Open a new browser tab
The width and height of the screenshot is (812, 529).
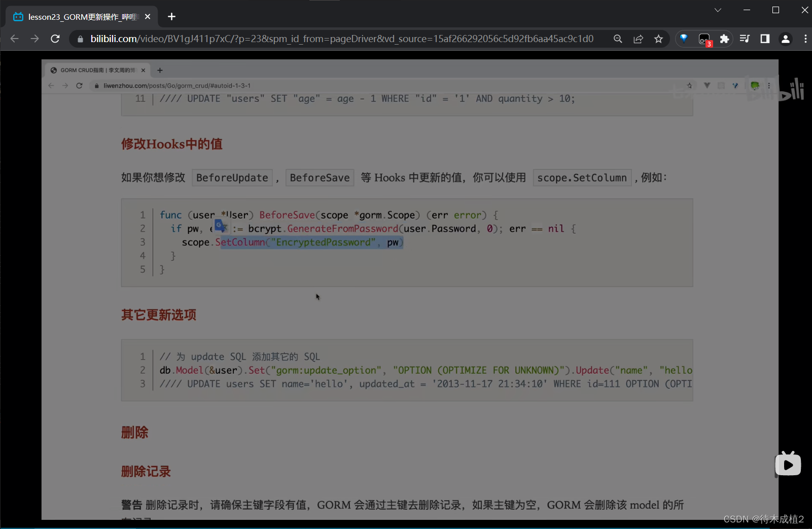point(171,17)
